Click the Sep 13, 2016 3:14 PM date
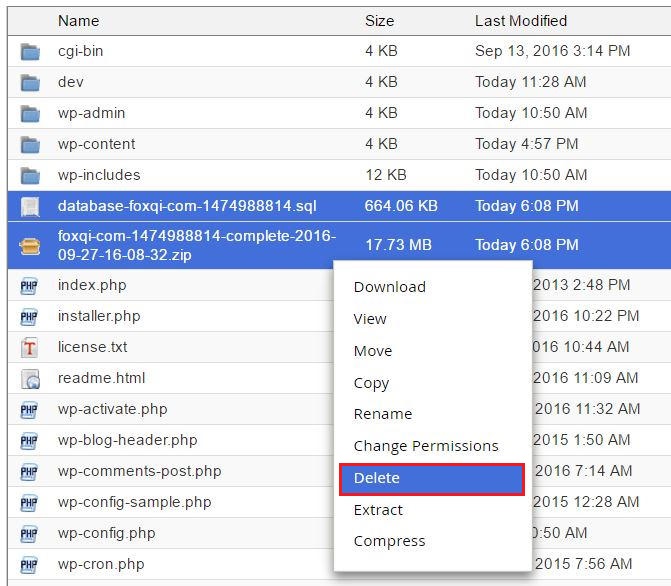 [552, 51]
